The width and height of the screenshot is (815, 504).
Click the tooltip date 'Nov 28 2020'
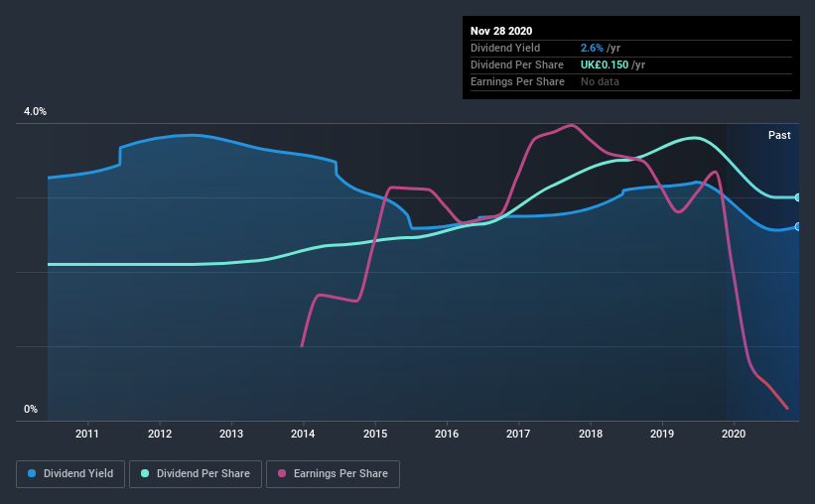point(501,31)
